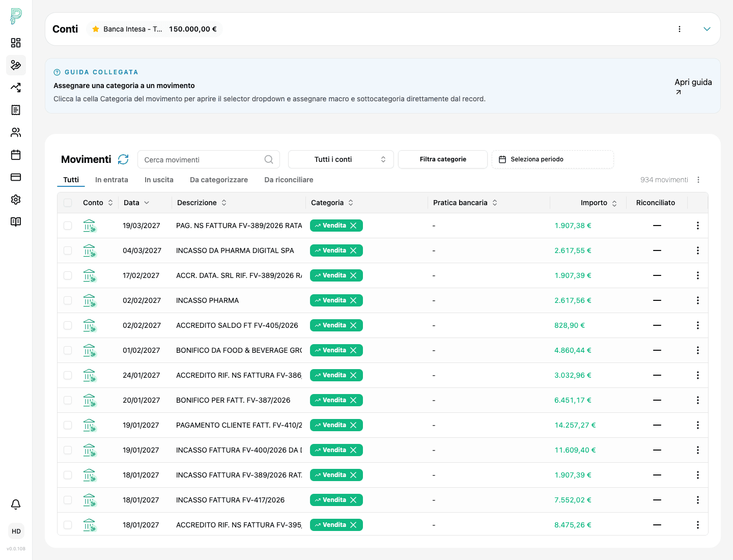This screenshot has width=733, height=560.
Task: Remove Vendita category from PAG. NS FATTURA row
Action: click(x=353, y=226)
